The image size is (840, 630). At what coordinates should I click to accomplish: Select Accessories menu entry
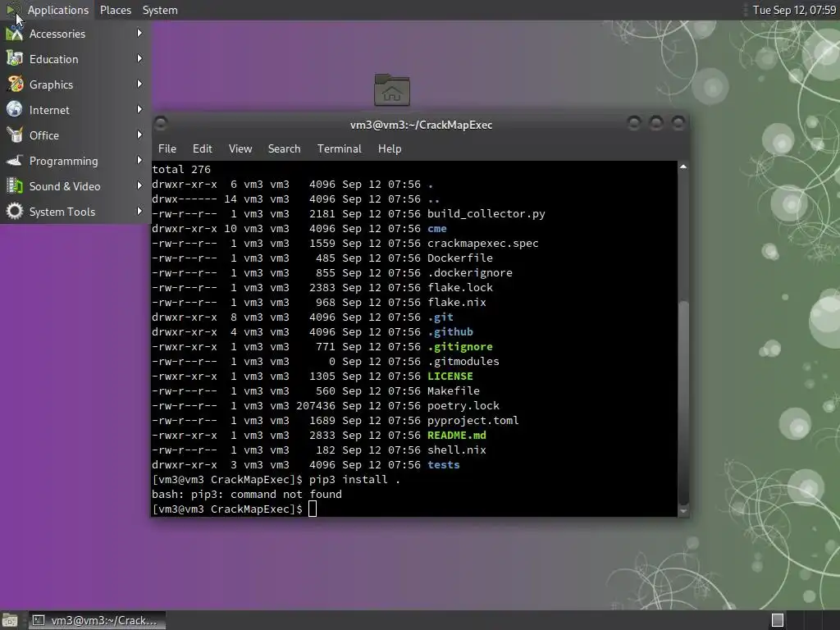point(75,34)
